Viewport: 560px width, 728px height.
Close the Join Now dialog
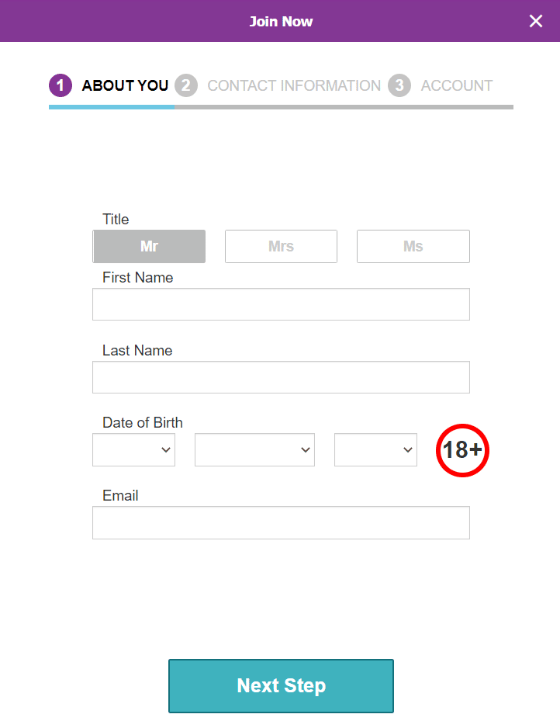tap(536, 21)
